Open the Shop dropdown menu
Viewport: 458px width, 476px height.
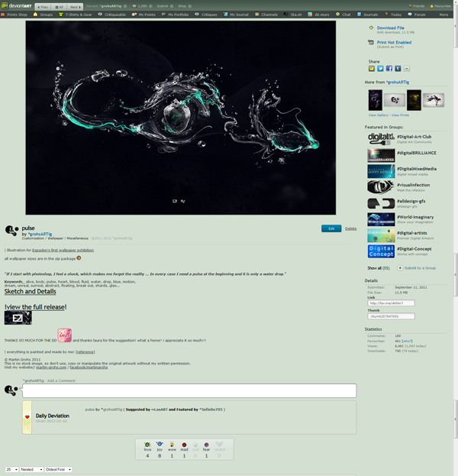pos(185,6)
